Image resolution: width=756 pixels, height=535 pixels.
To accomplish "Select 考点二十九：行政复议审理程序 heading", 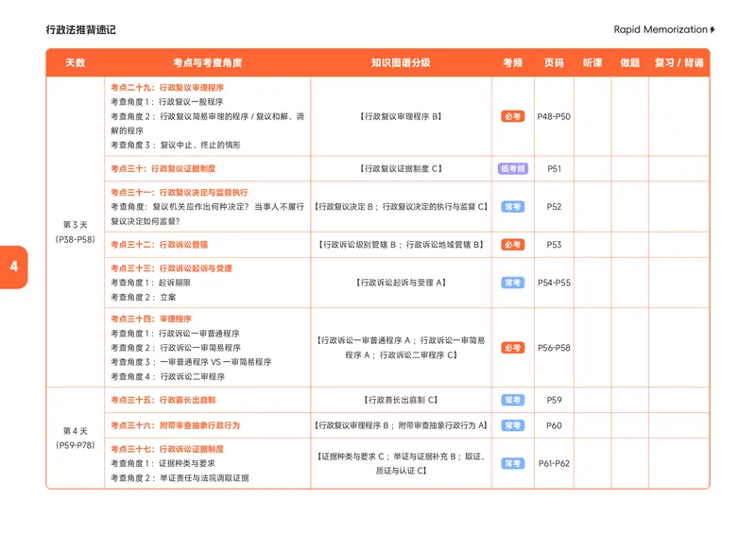I will (167, 87).
